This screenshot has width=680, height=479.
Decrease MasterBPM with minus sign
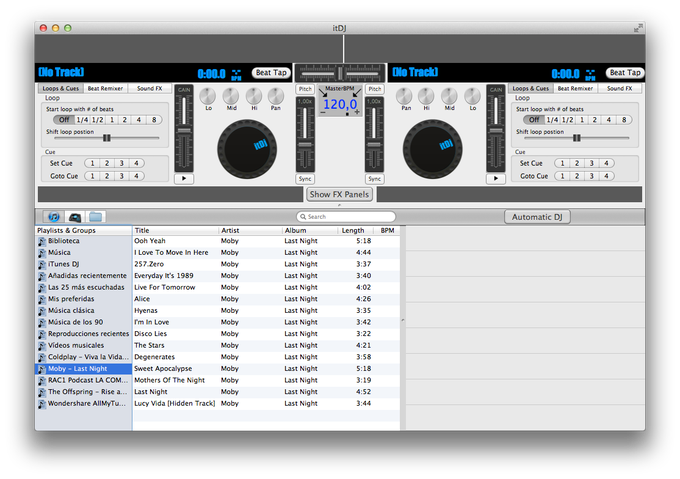click(x=323, y=113)
